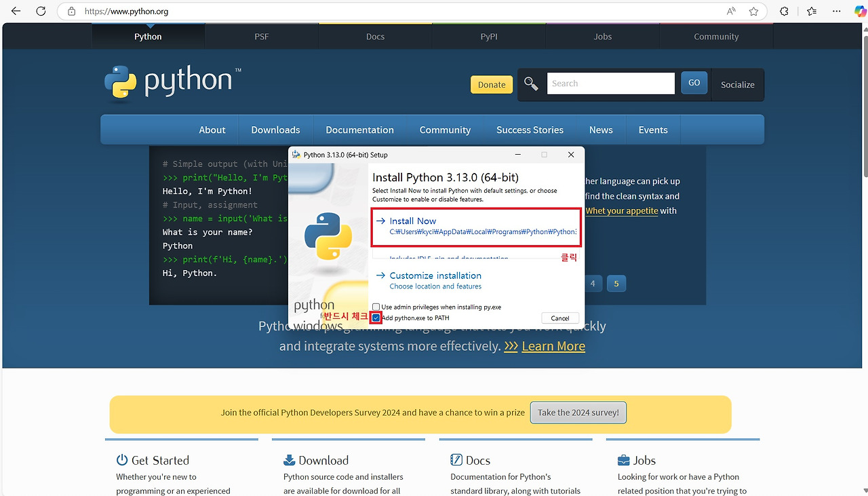Click the browser address bar URL
This screenshot has width=868, height=496.
click(x=126, y=12)
